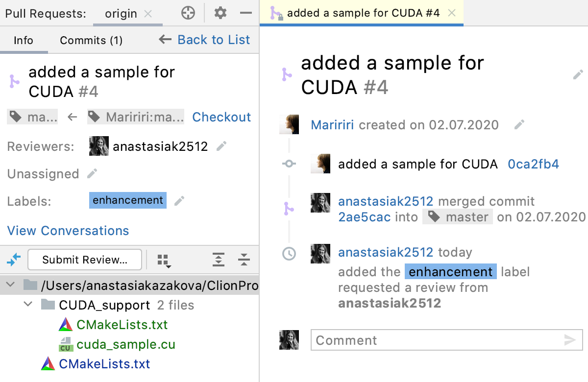Hide the Pull Requests panel with minus icon

click(246, 13)
